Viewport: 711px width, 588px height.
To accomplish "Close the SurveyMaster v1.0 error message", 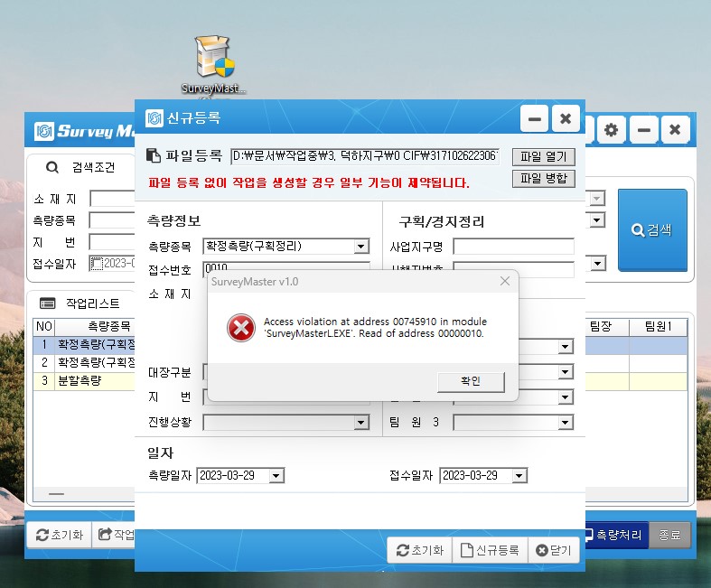I will [505, 281].
